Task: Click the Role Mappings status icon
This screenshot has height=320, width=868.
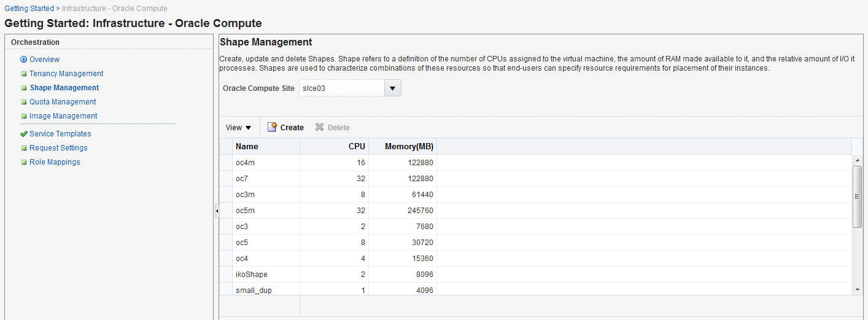Action: pyautogui.click(x=24, y=162)
